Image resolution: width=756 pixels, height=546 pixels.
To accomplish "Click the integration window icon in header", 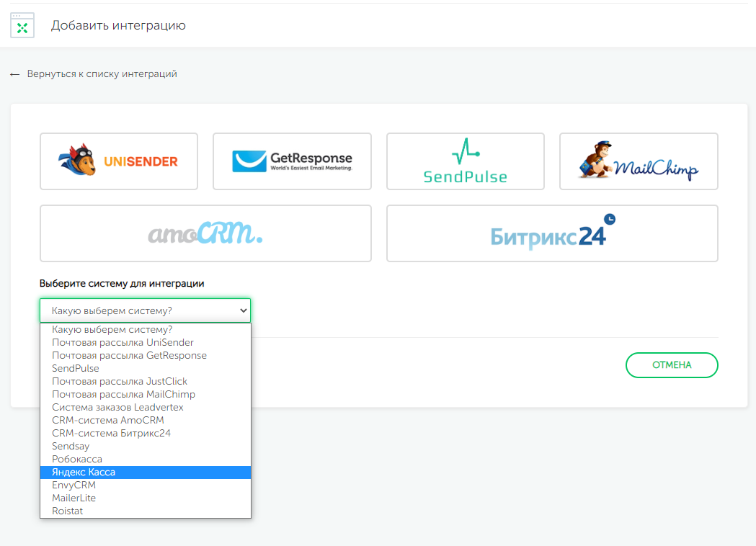I will pyautogui.click(x=22, y=25).
